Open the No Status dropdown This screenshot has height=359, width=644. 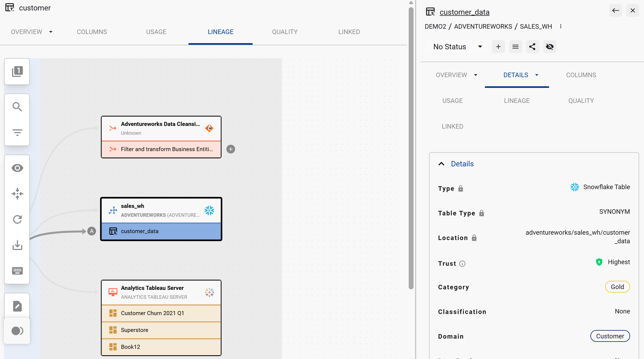[457, 47]
